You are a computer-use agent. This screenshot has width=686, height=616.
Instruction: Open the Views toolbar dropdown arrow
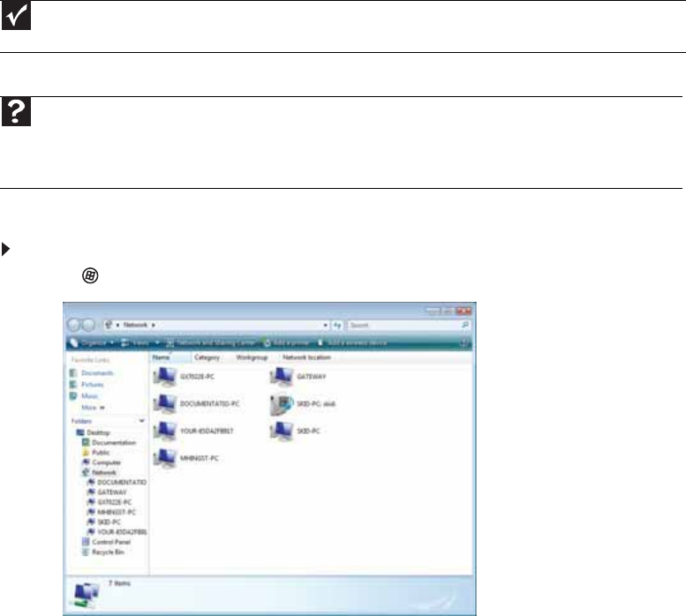pos(157,343)
